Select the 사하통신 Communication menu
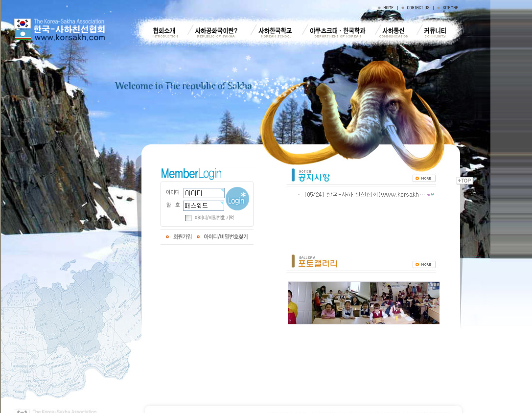The width and height of the screenshot is (532, 413). (x=393, y=31)
